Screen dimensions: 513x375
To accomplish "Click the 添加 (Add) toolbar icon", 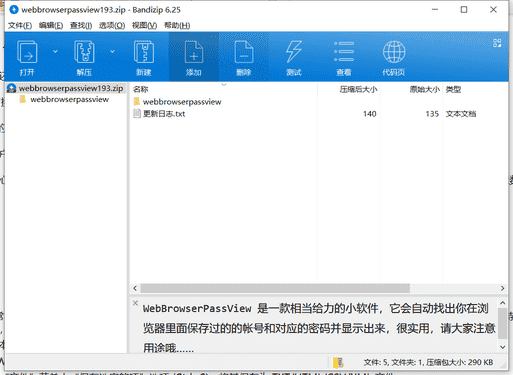I will tap(194, 52).
